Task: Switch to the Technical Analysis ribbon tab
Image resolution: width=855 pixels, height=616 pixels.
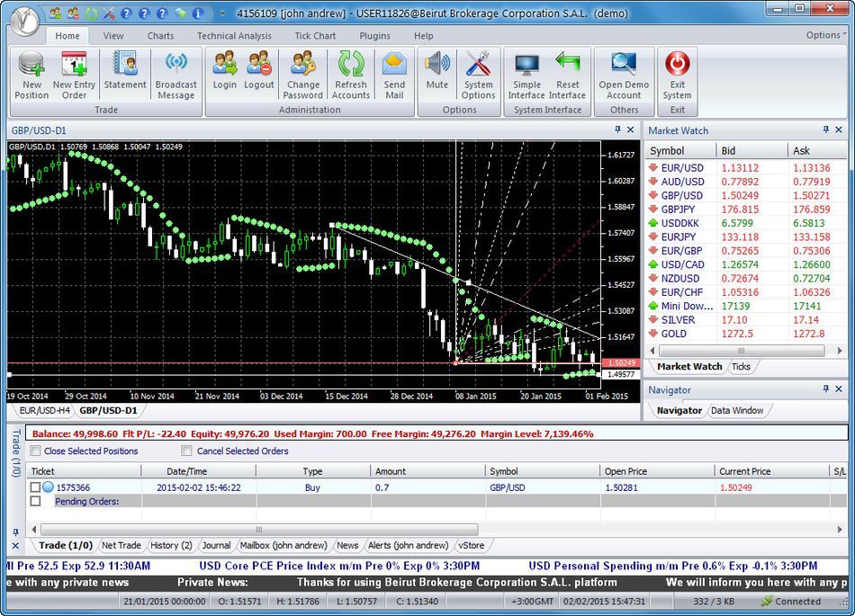Action: point(233,36)
